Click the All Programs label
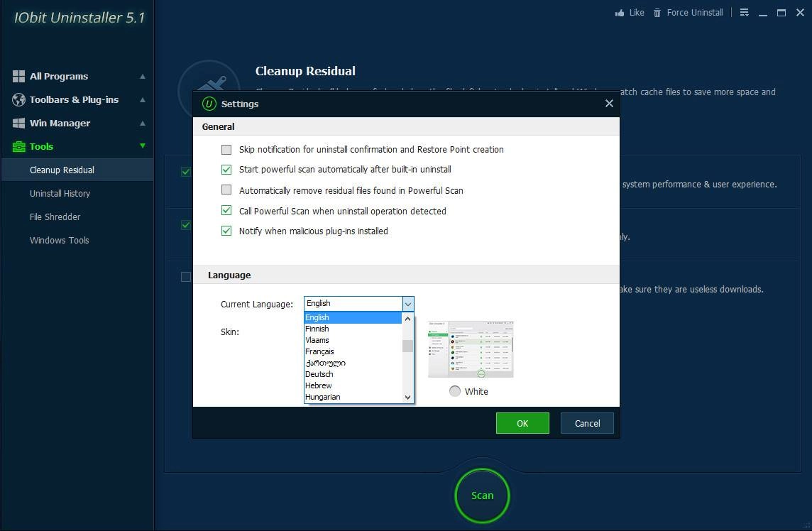Screen dimensions: 812x531 pyautogui.click(x=58, y=76)
